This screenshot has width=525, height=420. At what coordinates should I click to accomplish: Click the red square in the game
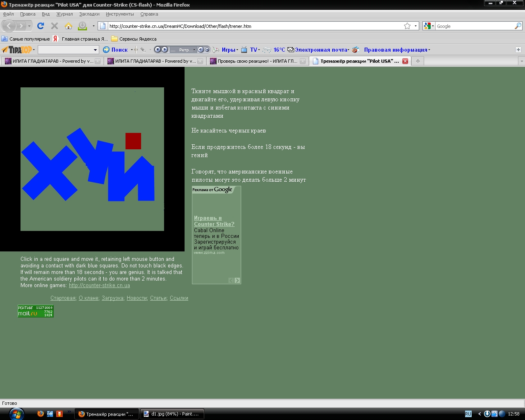click(x=133, y=141)
